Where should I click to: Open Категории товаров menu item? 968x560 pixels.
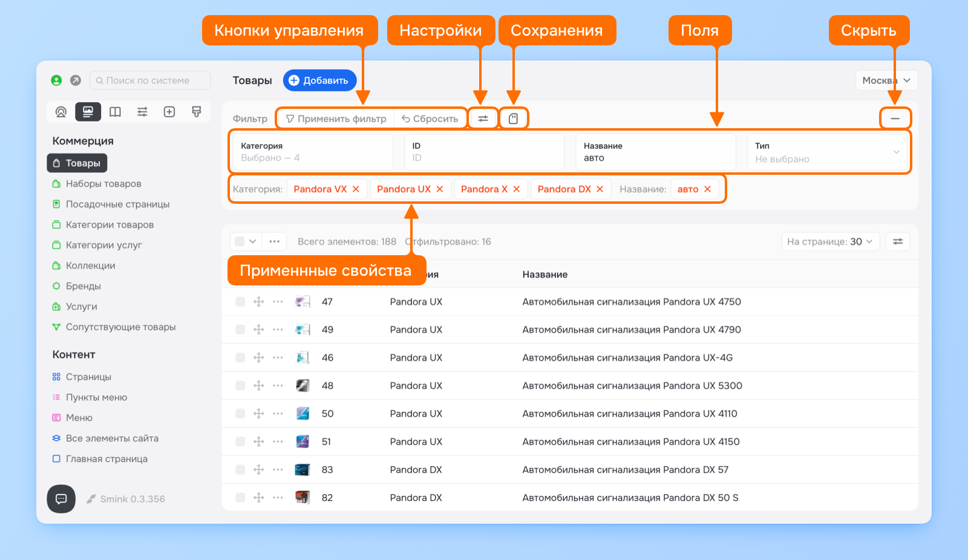tap(103, 225)
